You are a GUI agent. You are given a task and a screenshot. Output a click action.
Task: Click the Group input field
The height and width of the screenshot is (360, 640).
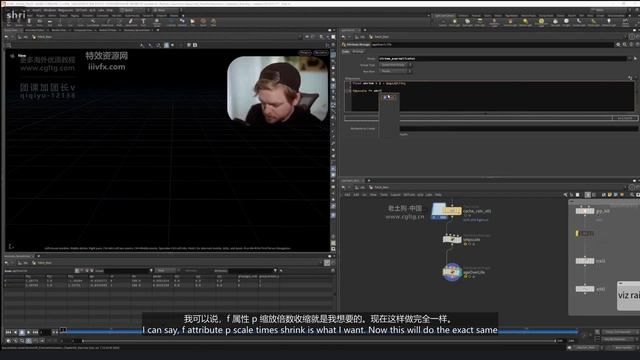[502, 58]
